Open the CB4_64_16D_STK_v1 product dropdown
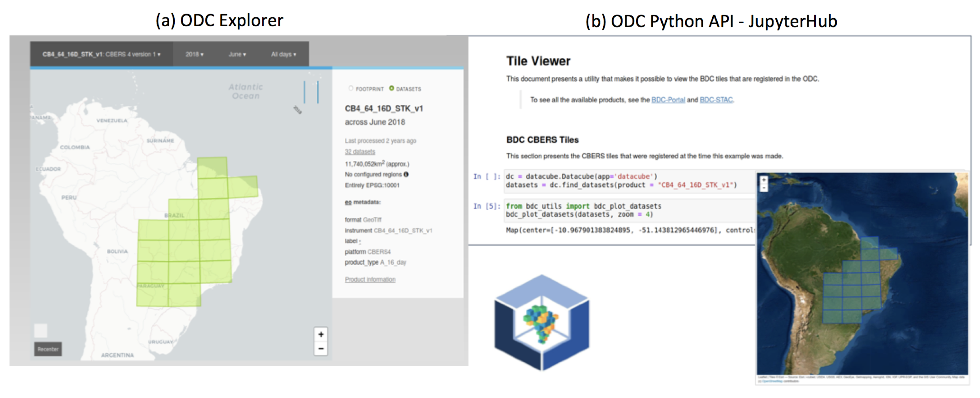 (x=101, y=54)
